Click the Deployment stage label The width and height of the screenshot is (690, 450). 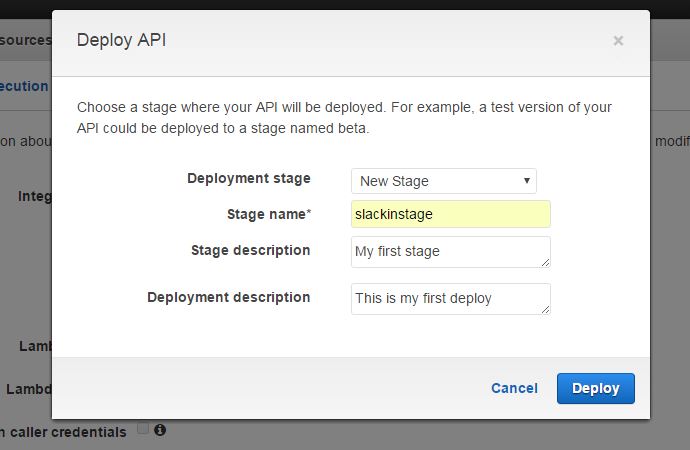pyautogui.click(x=249, y=178)
